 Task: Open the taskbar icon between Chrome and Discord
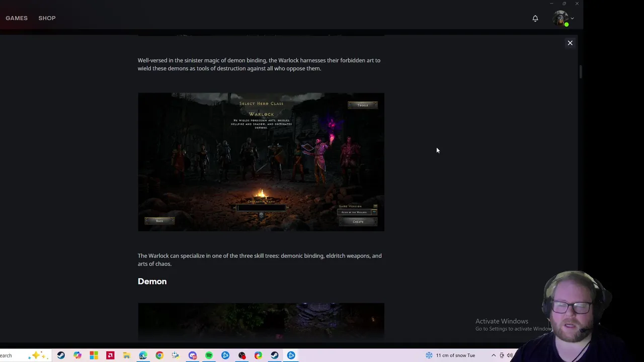click(x=176, y=355)
